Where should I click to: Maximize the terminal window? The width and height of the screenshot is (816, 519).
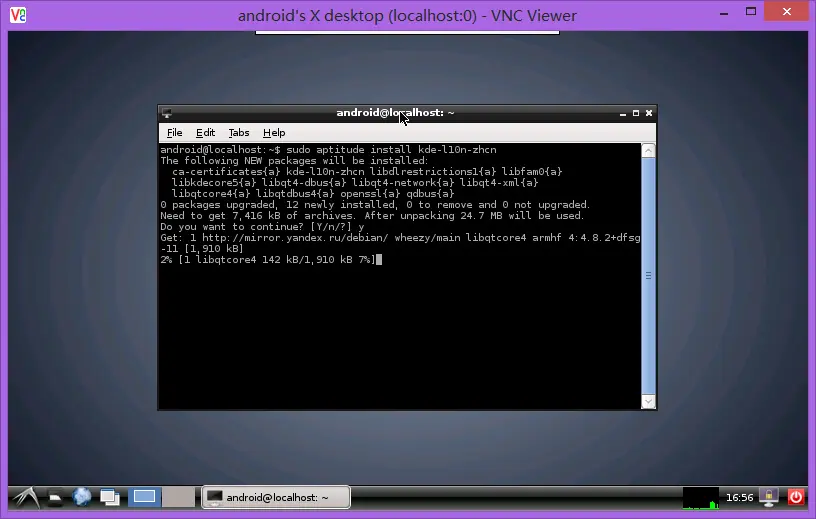pos(636,113)
